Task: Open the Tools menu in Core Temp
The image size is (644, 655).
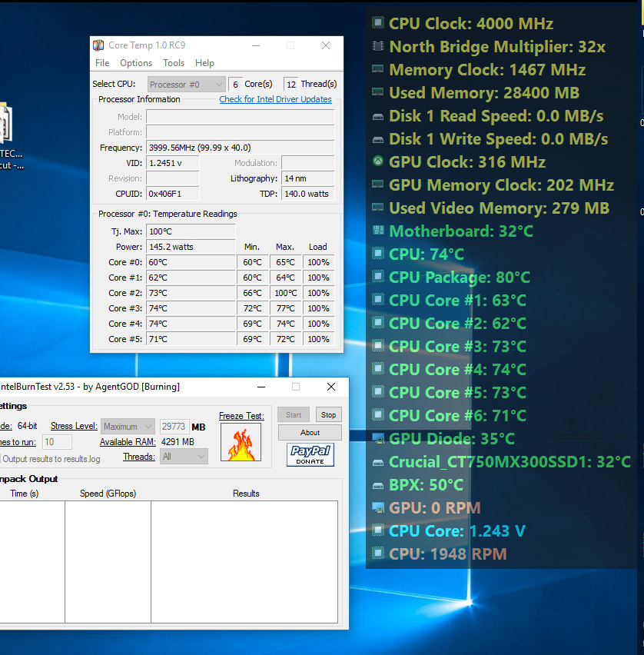Action: [174, 63]
